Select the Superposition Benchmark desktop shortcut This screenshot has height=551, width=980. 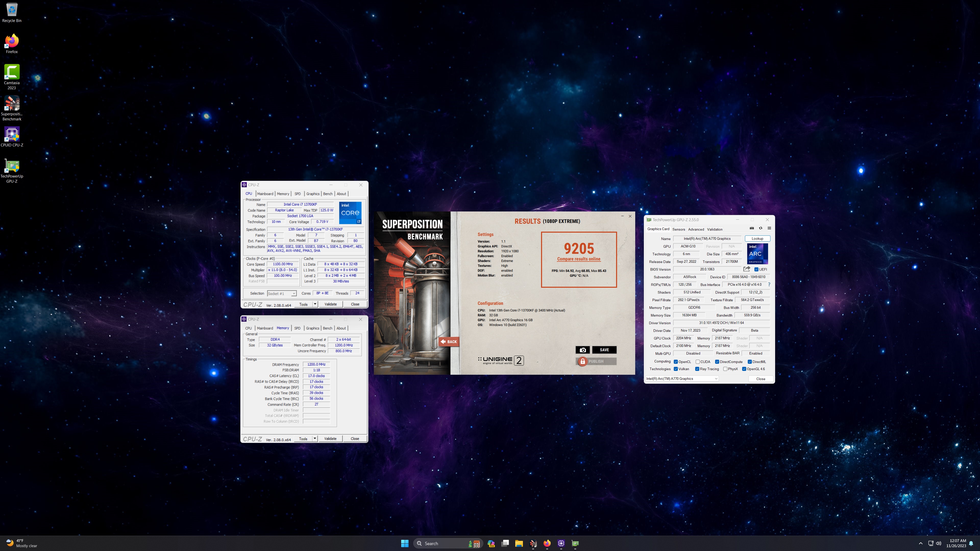tap(12, 108)
